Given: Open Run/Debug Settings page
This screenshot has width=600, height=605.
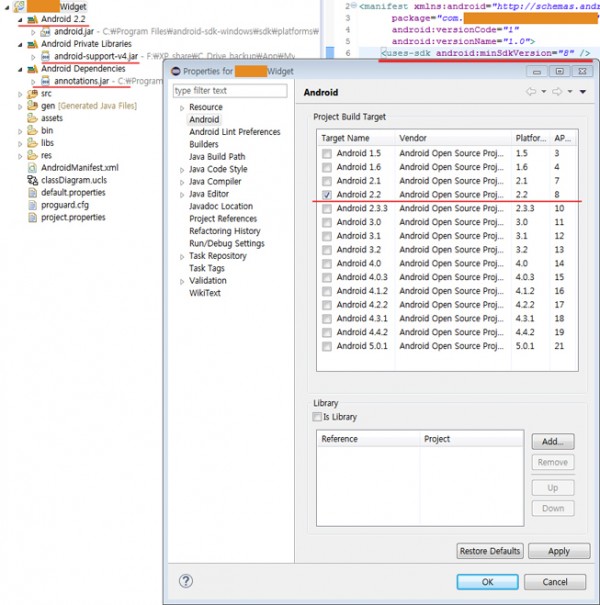Looking at the screenshot, I should tap(227, 243).
